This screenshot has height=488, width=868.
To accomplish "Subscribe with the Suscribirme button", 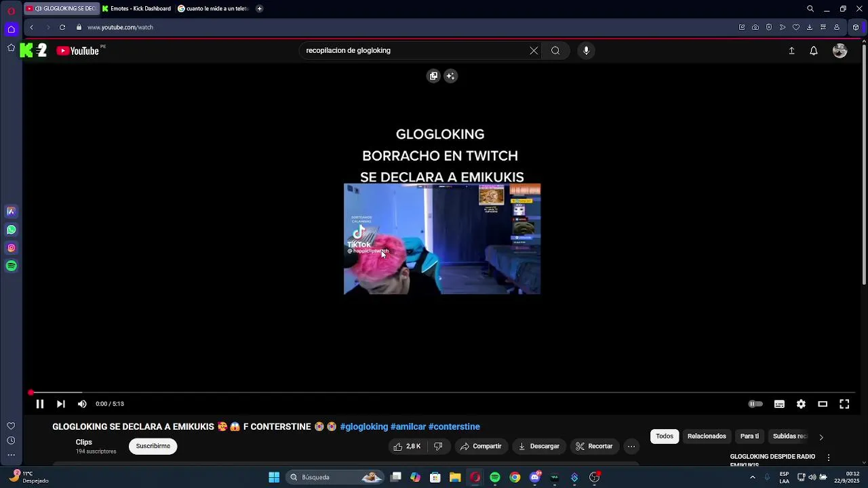I will coord(153,447).
